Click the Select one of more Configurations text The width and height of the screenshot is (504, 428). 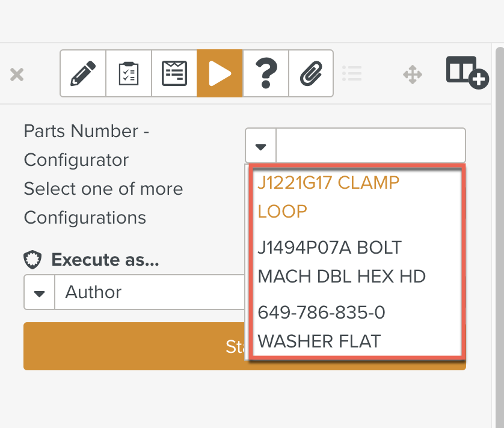pos(103,203)
